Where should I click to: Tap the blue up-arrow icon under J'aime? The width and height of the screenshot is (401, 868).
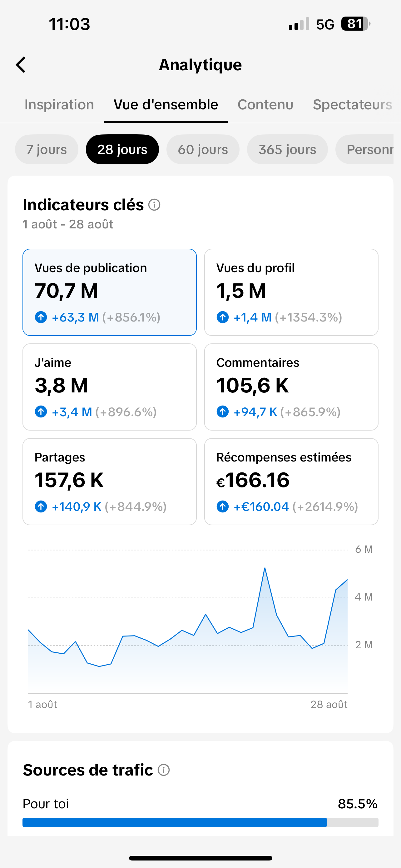pyautogui.click(x=41, y=412)
